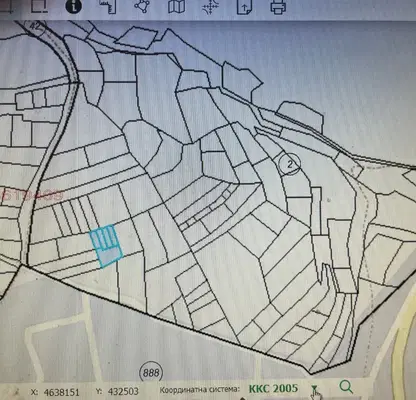
Task: Click the circled 2 map label
Action: point(290,164)
